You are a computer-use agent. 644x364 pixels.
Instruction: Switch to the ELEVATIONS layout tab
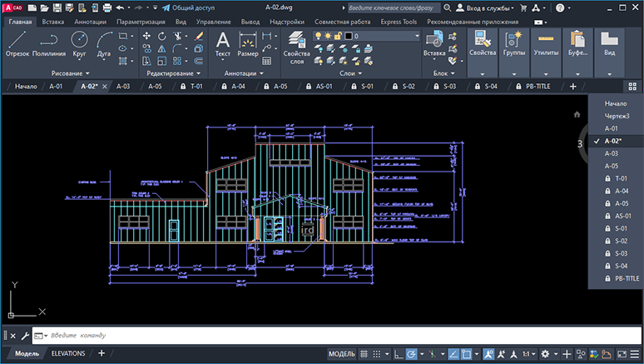tap(68, 353)
